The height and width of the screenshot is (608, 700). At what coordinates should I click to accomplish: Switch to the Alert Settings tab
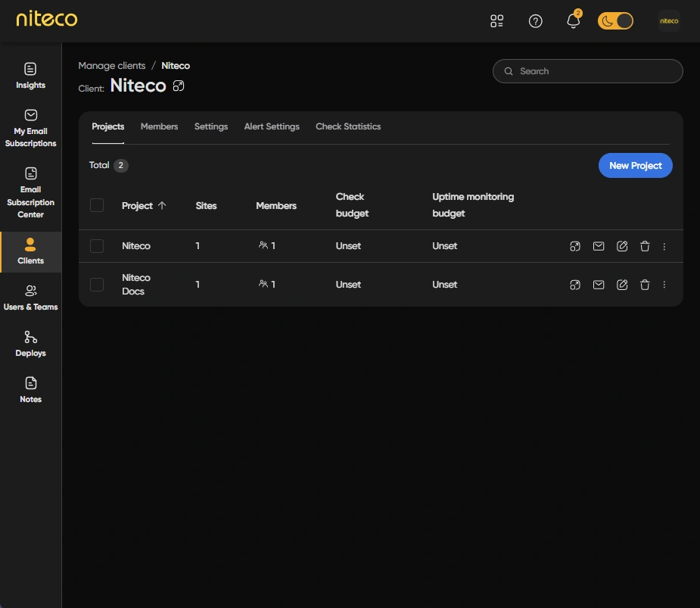pyautogui.click(x=272, y=127)
